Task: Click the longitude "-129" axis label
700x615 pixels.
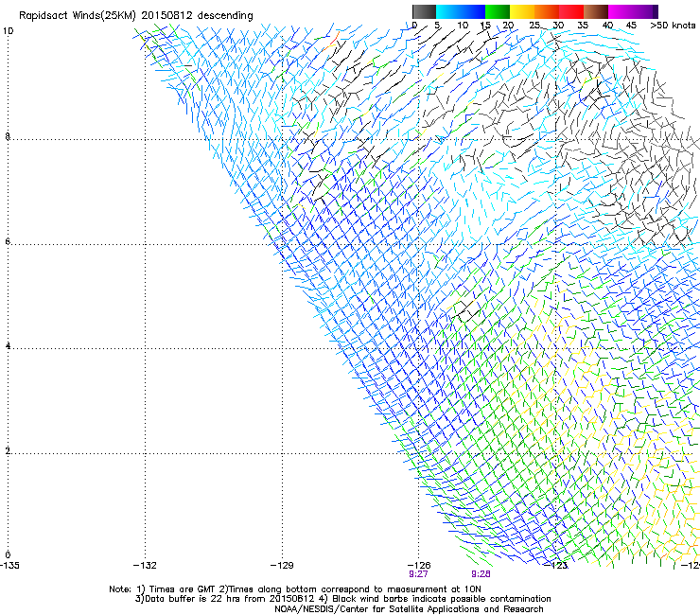Action: click(x=282, y=566)
